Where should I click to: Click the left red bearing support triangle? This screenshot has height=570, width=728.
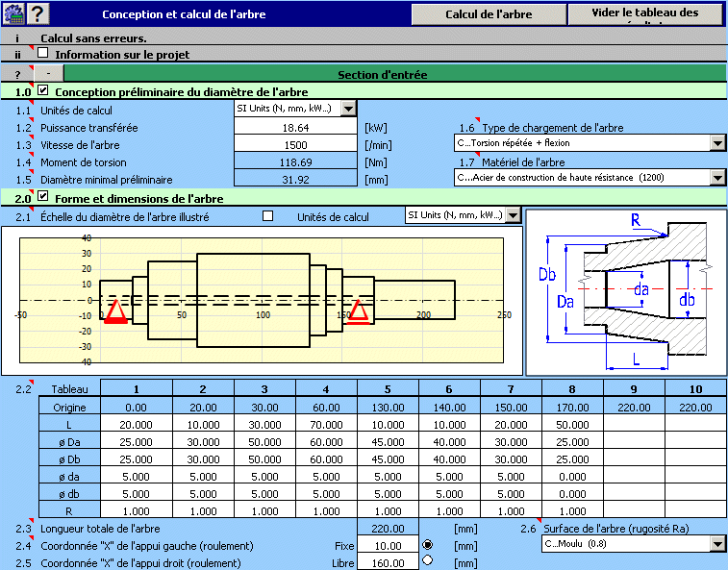point(115,312)
